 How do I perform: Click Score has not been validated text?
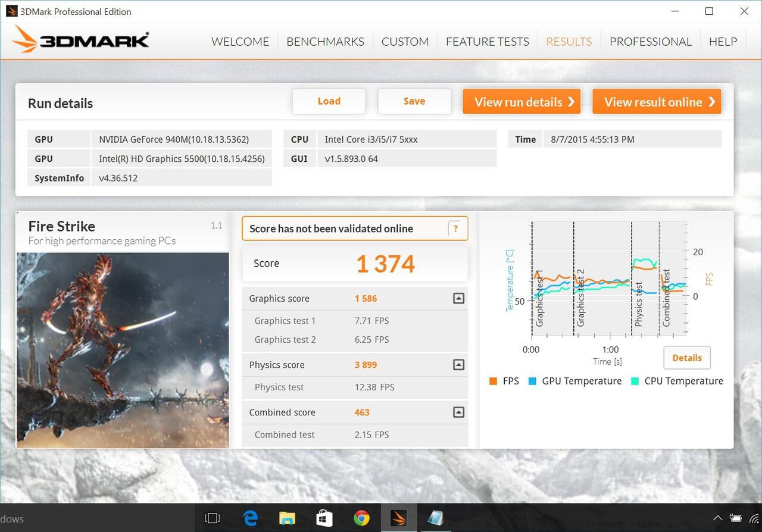[x=331, y=229]
